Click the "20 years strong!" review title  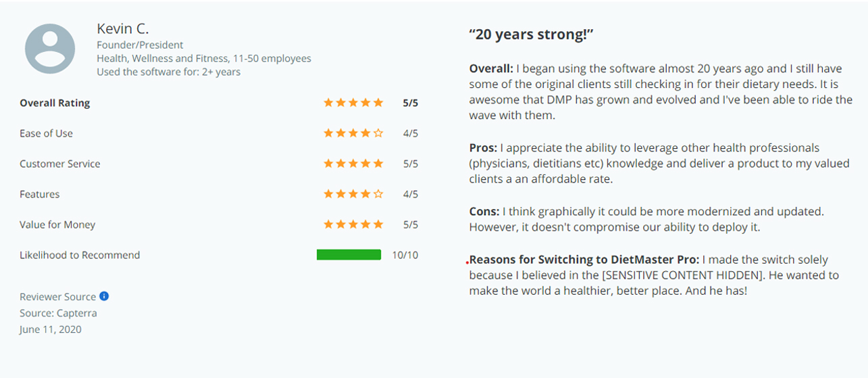532,34
